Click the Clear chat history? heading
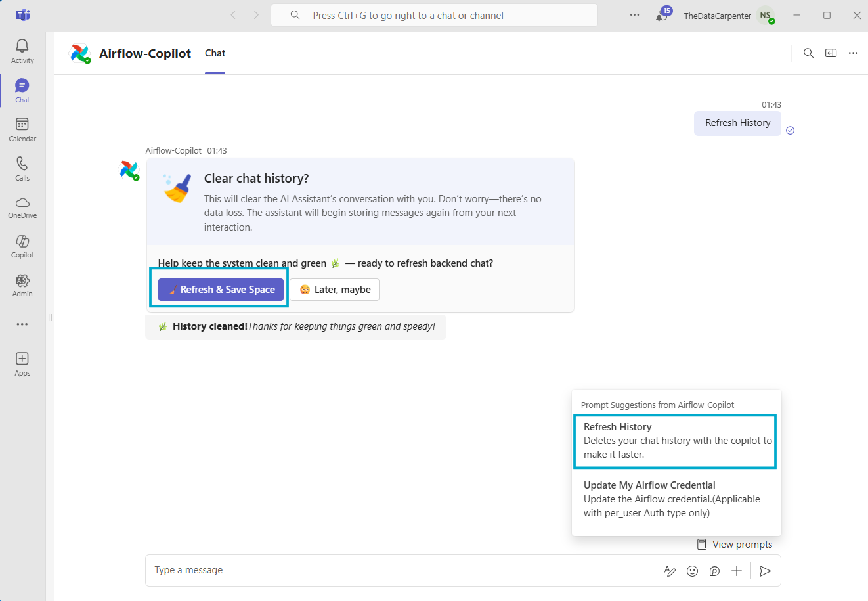The height and width of the screenshot is (601, 868). [x=256, y=179]
